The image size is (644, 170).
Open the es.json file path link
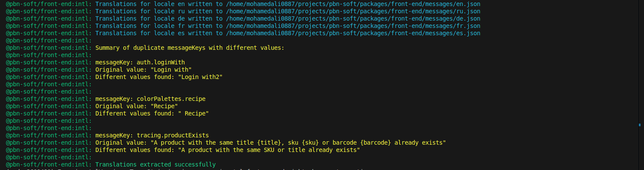pyautogui.click(x=353, y=33)
